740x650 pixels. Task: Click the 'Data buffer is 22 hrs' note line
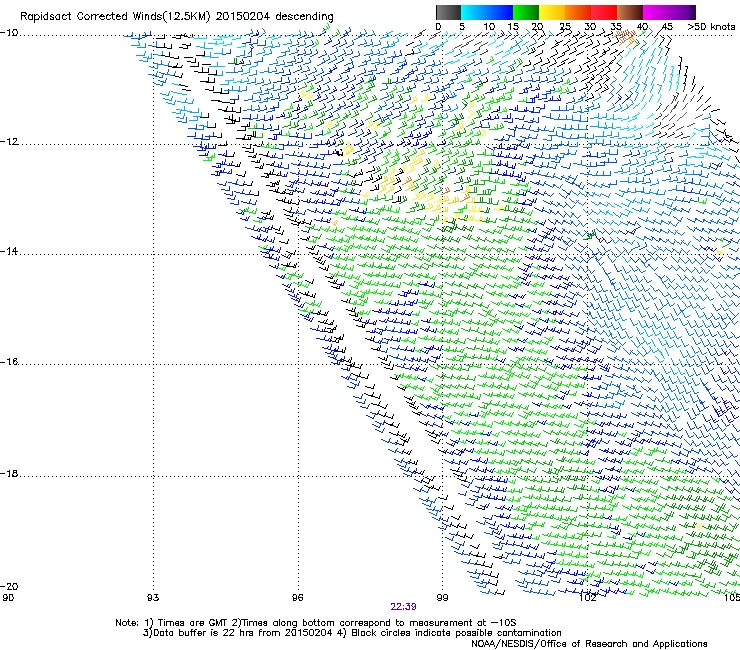pos(352,633)
